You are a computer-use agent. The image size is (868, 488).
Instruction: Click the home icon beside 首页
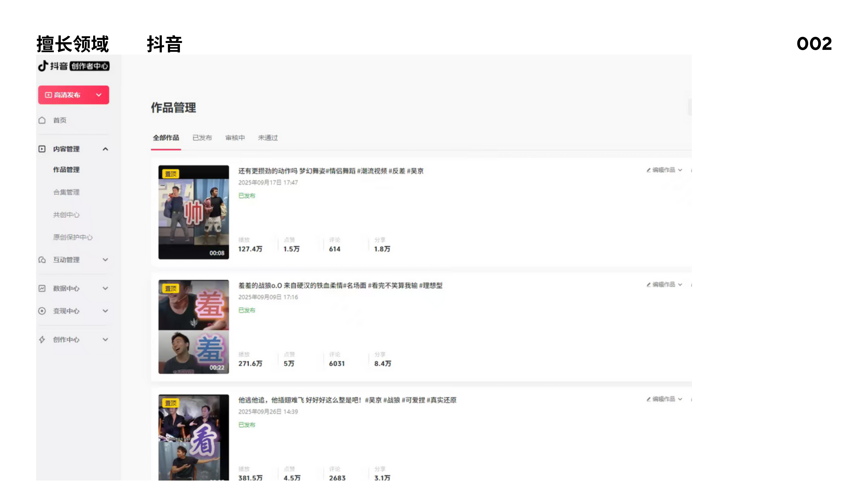click(x=42, y=120)
